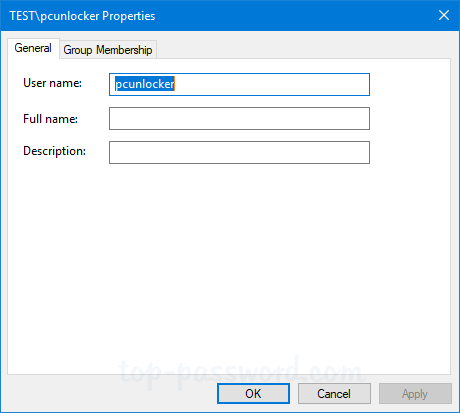Click the top-password.com watermark text
Viewport: 460px width, 413px height.
click(x=240, y=372)
